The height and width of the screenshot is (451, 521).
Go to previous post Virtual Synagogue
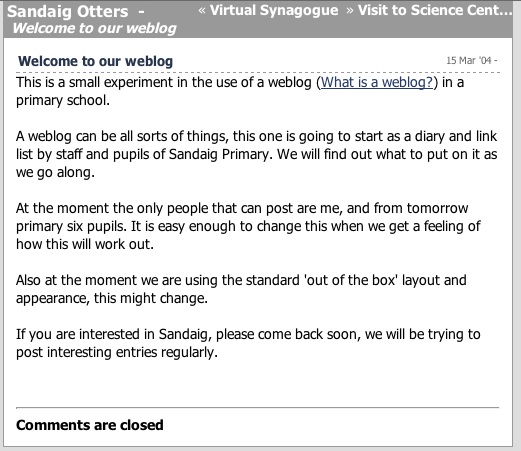pyautogui.click(x=274, y=10)
